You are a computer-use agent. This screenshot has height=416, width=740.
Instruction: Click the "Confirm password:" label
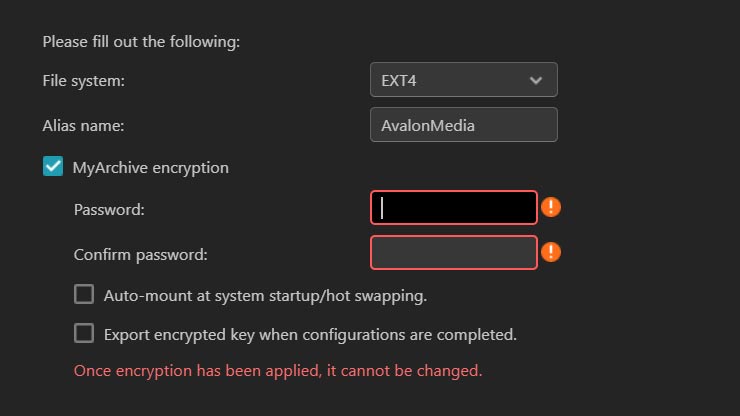coord(140,254)
